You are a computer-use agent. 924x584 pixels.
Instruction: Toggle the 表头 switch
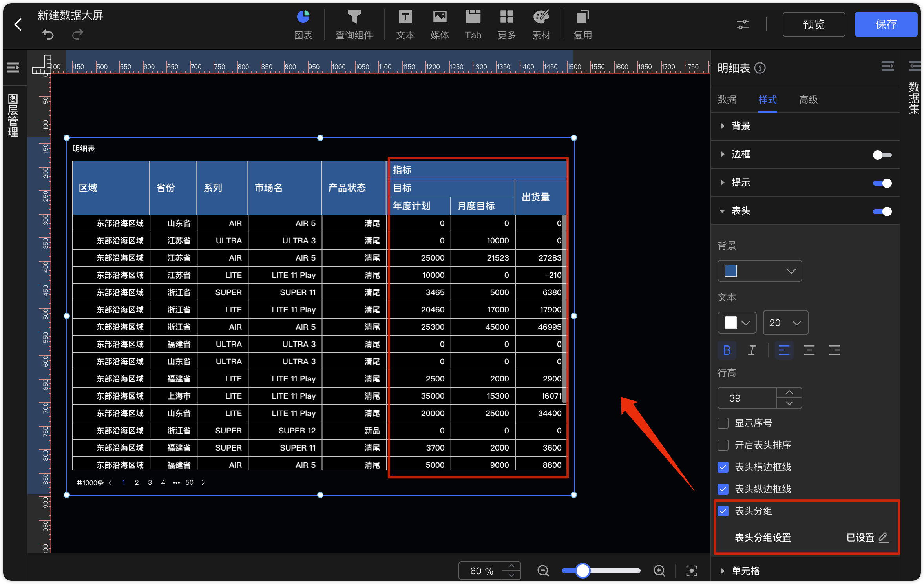(882, 211)
